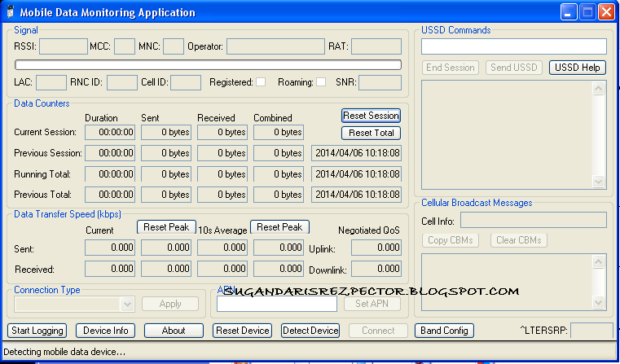Toggle the Registered checkbox

click(261, 82)
